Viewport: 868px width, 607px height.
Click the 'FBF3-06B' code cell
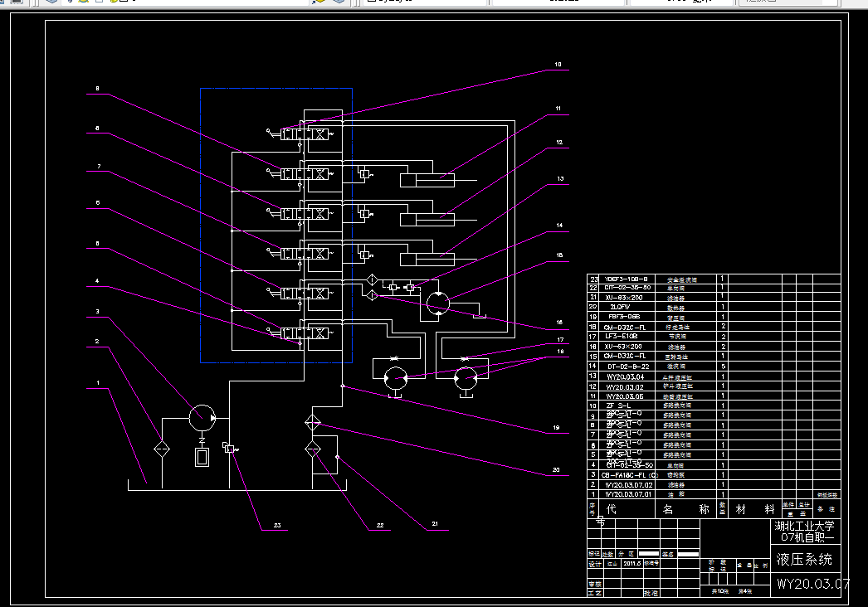(624, 317)
